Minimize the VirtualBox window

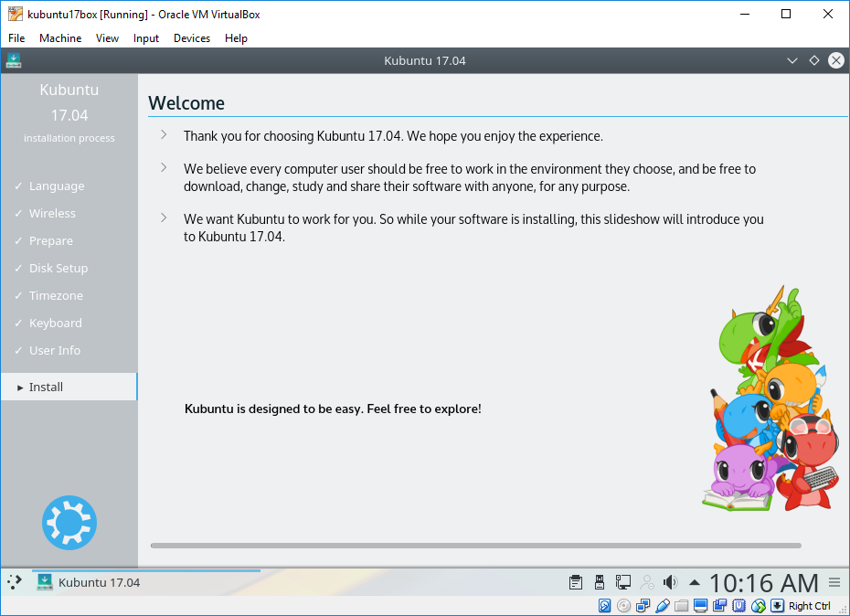click(745, 14)
